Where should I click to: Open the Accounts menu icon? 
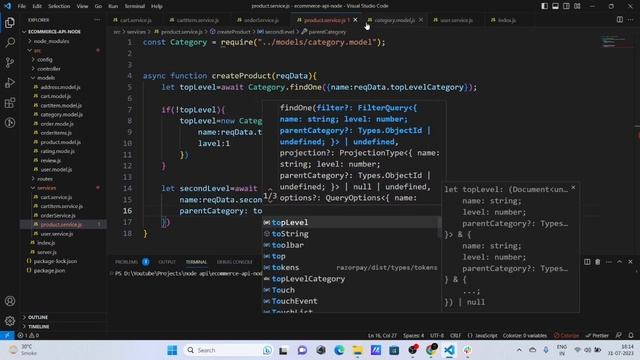(x=10, y=301)
